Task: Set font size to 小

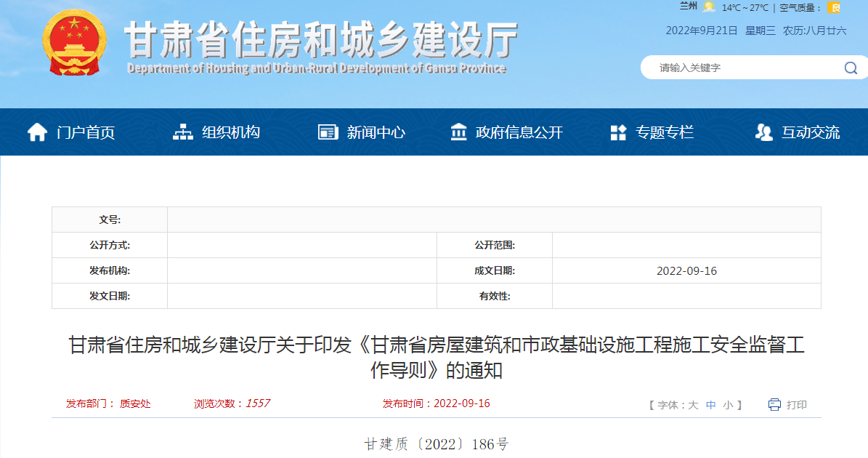Action: [728, 405]
